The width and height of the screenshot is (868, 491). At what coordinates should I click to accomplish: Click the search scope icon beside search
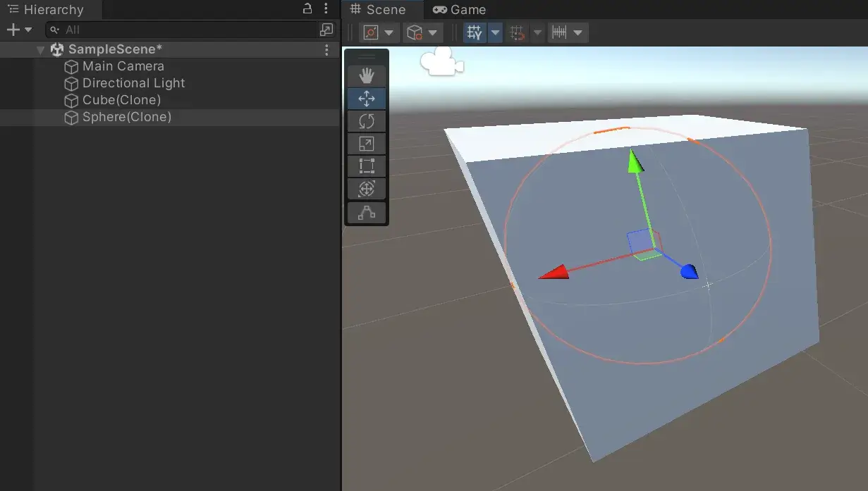pyautogui.click(x=326, y=30)
